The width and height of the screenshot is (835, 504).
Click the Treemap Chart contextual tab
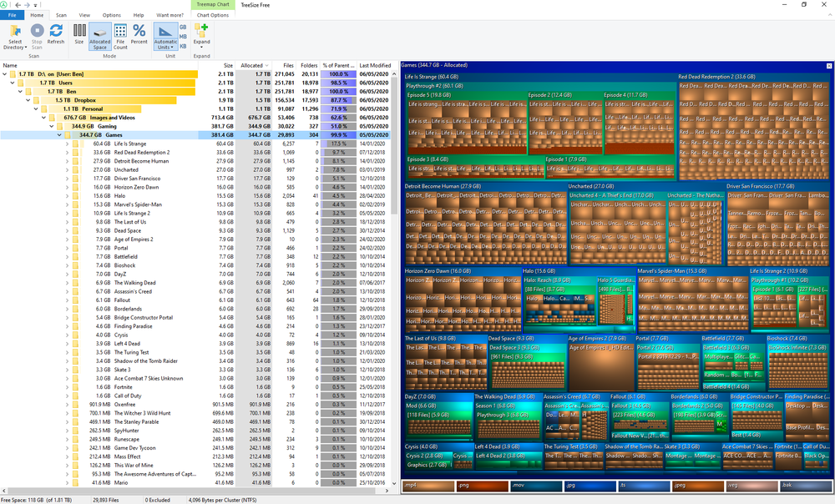[x=212, y=5]
